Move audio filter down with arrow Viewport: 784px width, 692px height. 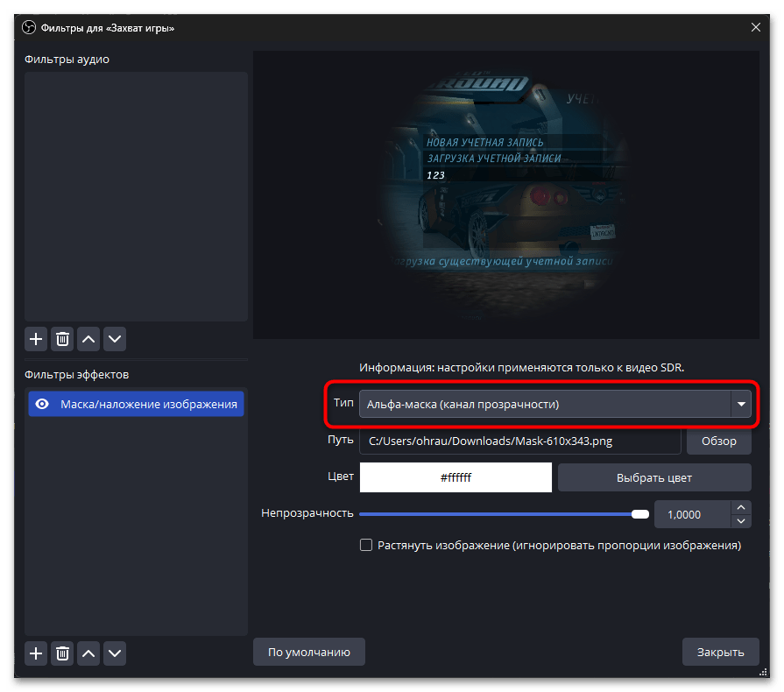click(115, 340)
